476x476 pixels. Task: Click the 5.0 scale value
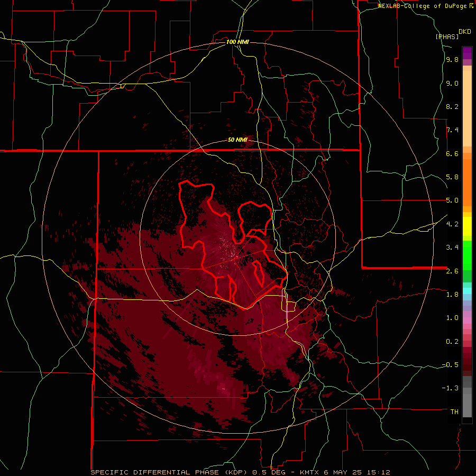coord(452,200)
